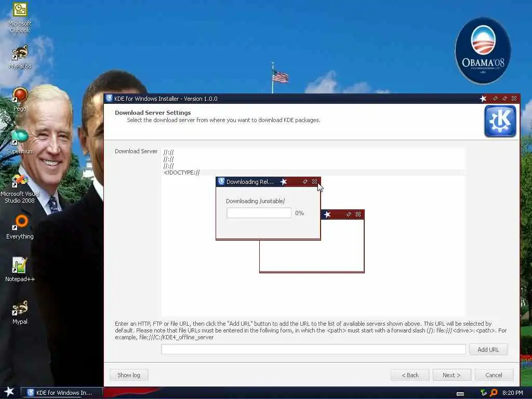Go back with the < Back button

(x=410, y=375)
